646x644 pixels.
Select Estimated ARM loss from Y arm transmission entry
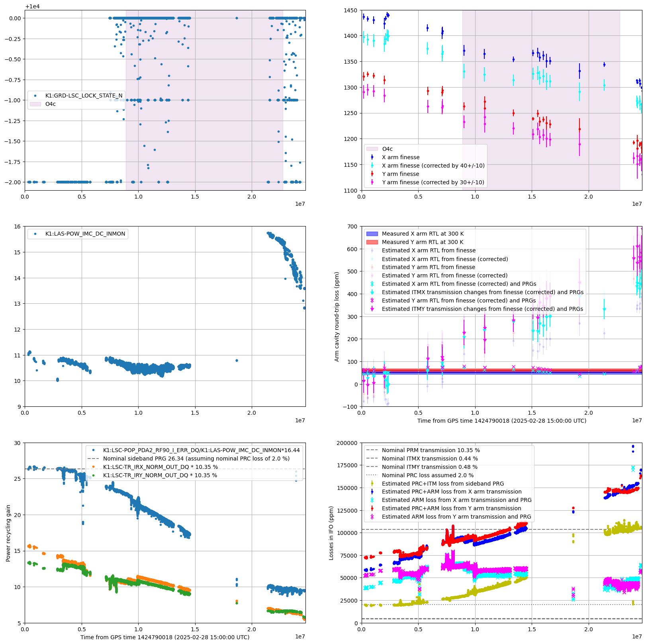coord(456,517)
